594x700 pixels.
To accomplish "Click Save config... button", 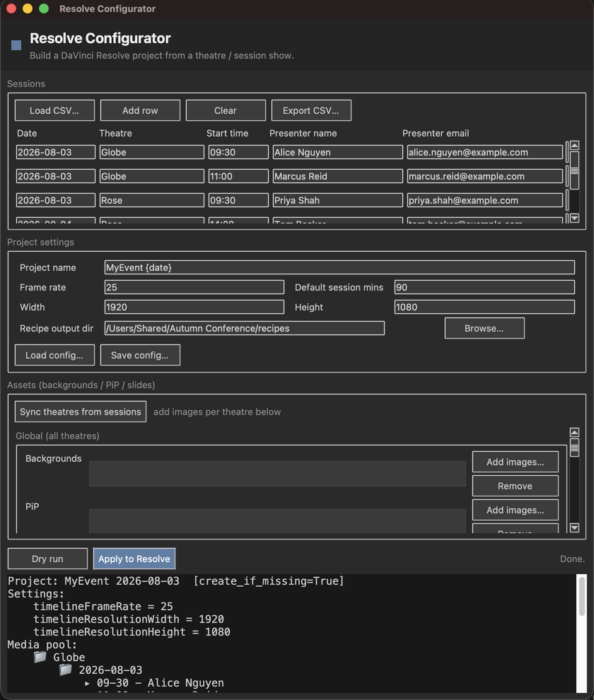I will tap(140, 355).
